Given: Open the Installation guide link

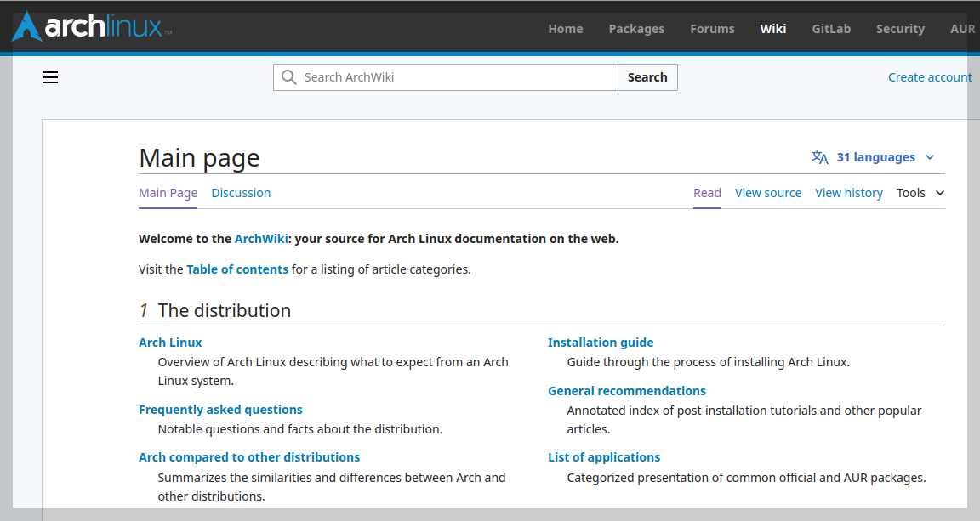Looking at the screenshot, I should point(601,343).
